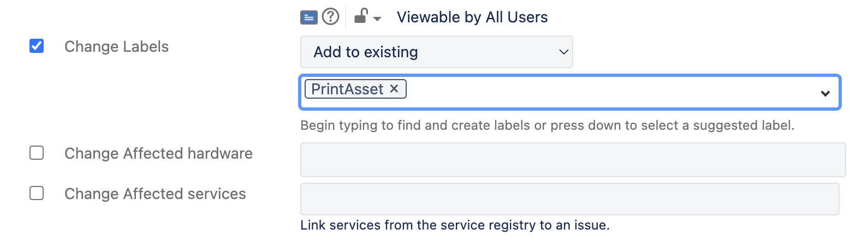Open the "Add to existing" dropdown
Viewport: 868px width, 241px height.
click(x=436, y=52)
